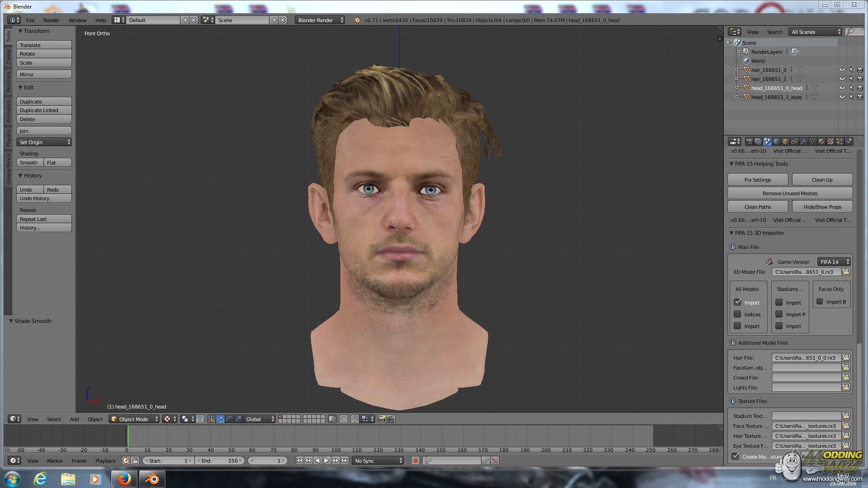Screen dimensions: 868x488
Task: Click the Remove Unused Meshes button
Action: pos(790,193)
